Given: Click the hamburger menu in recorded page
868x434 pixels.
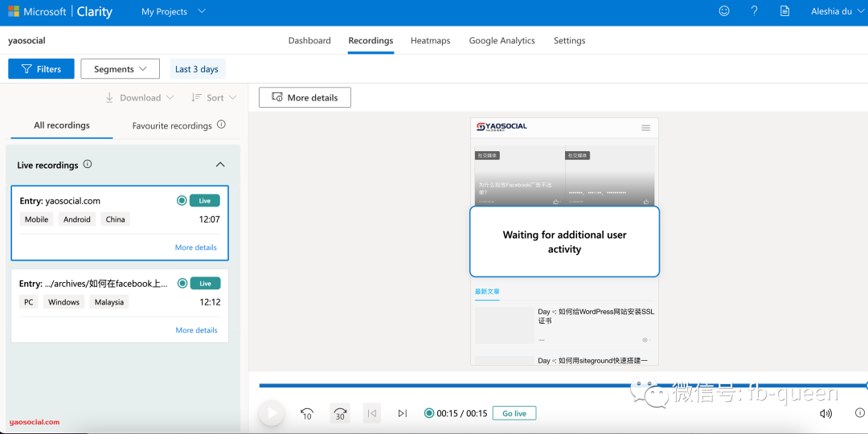Looking at the screenshot, I should tap(645, 128).
